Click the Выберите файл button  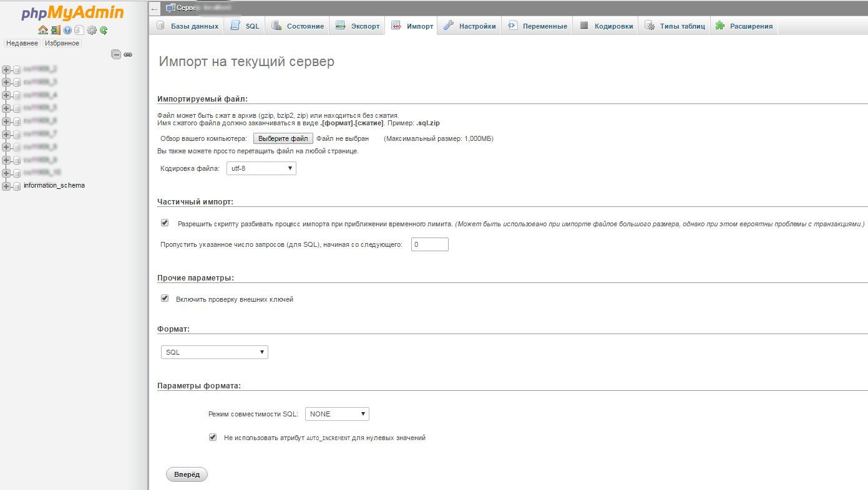coord(283,138)
